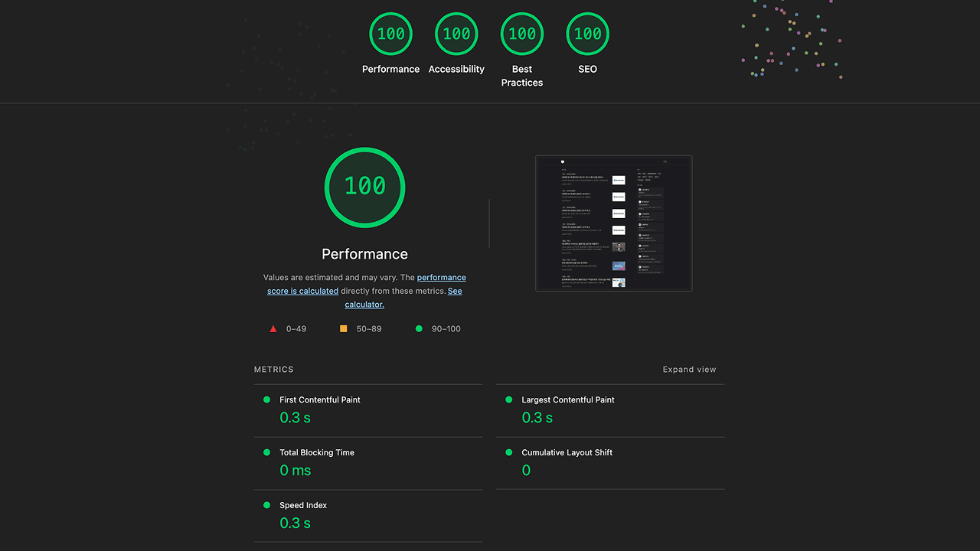This screenshot has width=980, height=551.
Task: Expand the Speed Index metric
Action: pos(303,505)
